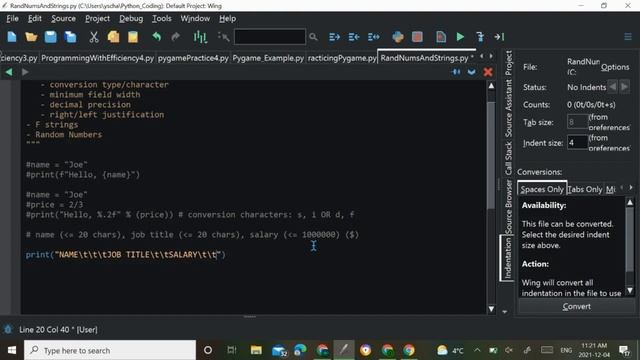Open the Tools menu
The image size is (640, 360).
pos(162,19)
